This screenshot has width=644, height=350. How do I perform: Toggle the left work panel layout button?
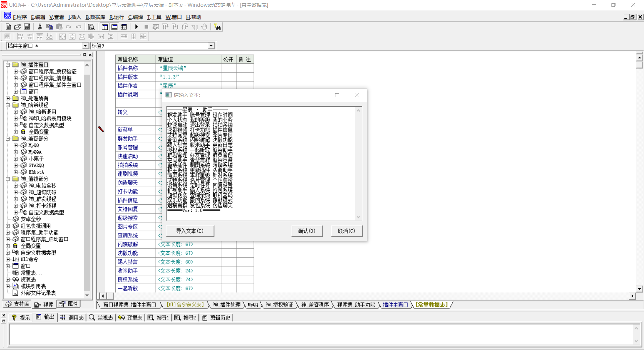click(x=105, y=27)
